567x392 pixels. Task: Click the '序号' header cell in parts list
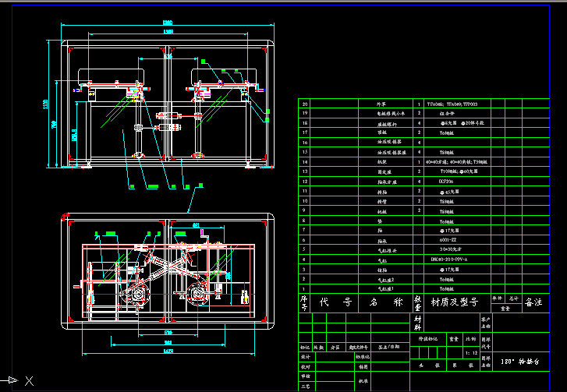tap(304, 302)
